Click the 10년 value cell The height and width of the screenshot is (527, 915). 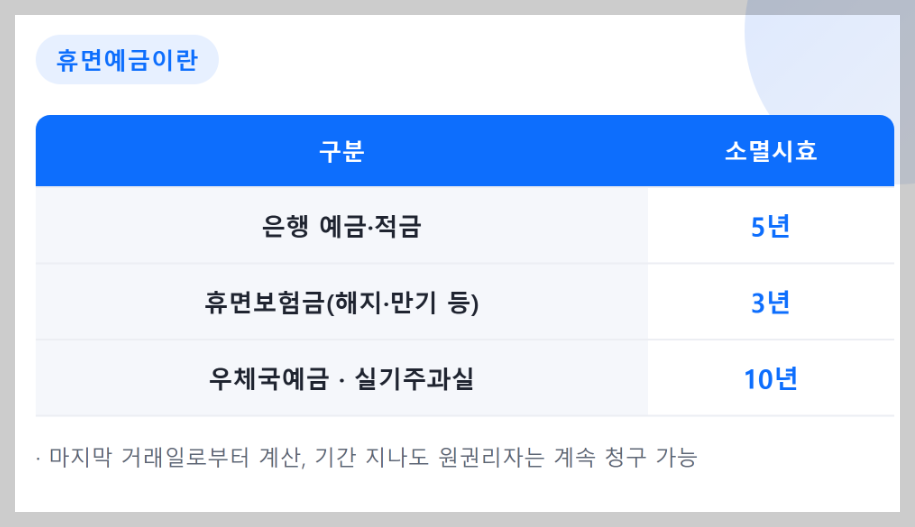coord(770,378)
